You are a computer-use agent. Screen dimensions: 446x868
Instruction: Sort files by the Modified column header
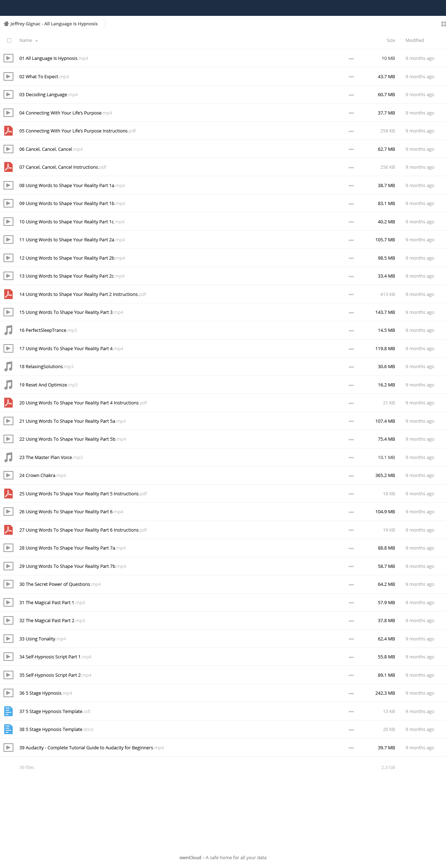(x=415, y=41)
